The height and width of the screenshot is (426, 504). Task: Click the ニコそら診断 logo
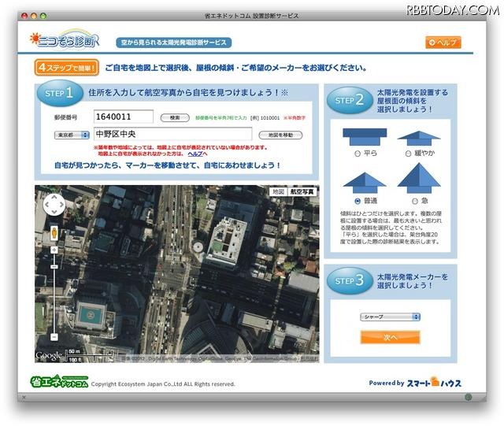(65, 40)
